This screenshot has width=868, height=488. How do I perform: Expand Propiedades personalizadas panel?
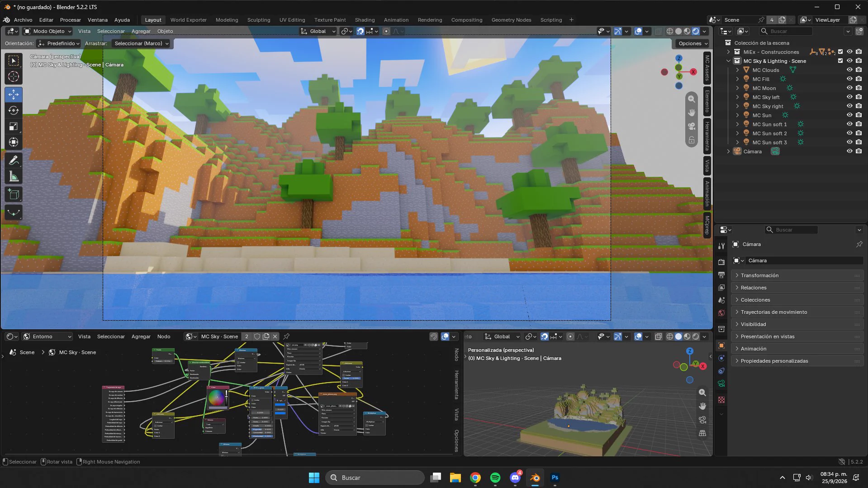point(797,361)
